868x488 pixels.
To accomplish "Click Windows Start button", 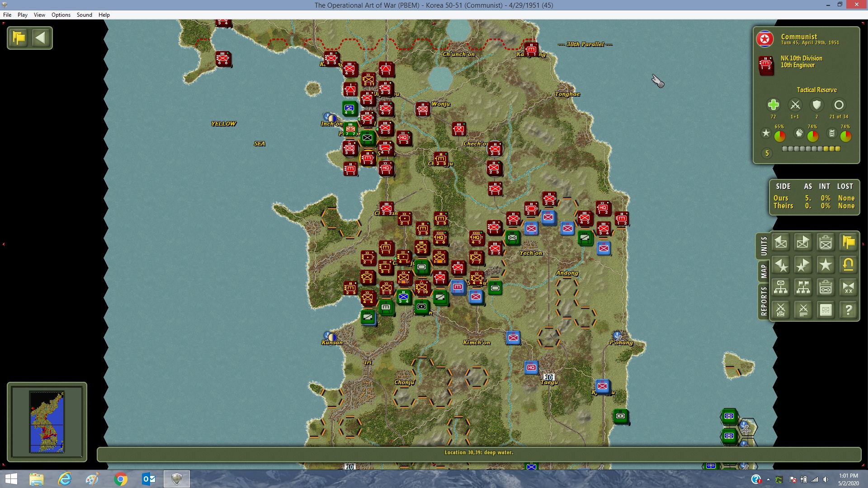I will pyautogui.click(x=11, y=479).
